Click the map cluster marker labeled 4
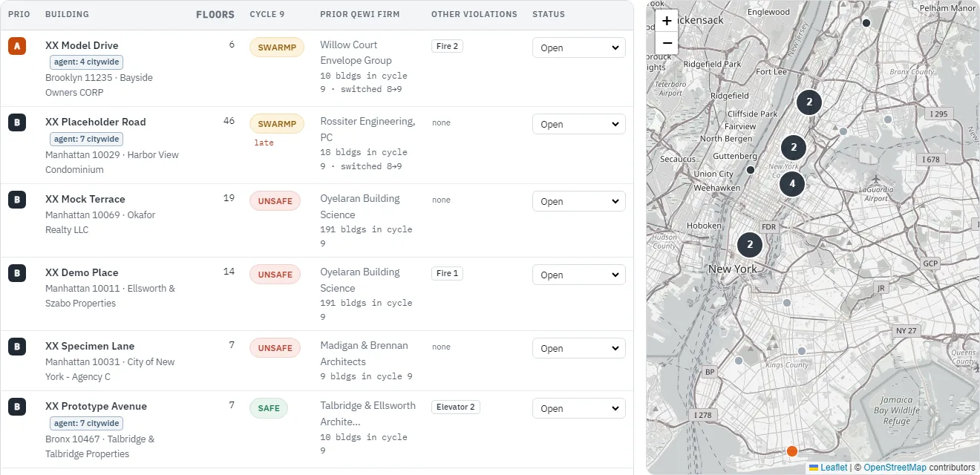980x475 pixels. click(x=792, y=183)
